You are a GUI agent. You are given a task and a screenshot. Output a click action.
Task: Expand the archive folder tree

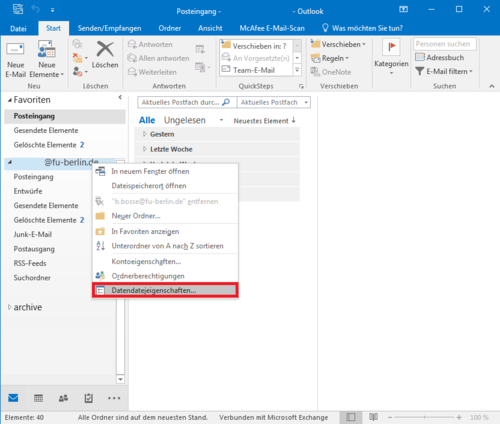[9, 307]
